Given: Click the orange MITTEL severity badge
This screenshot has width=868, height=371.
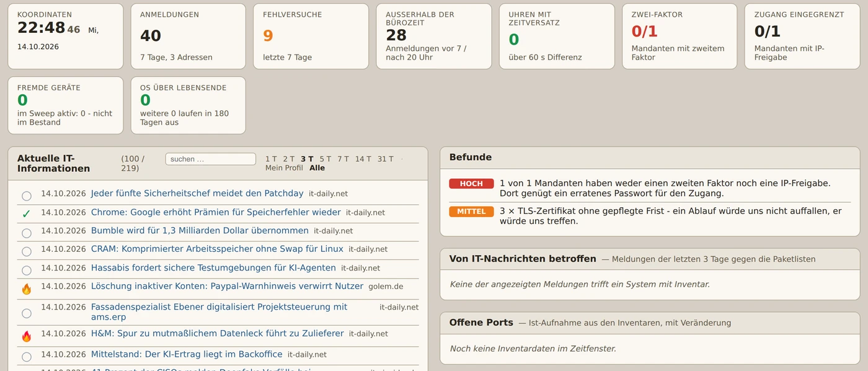Looking at the screenshot, I should pyautogui.click(x=471, y=212).
